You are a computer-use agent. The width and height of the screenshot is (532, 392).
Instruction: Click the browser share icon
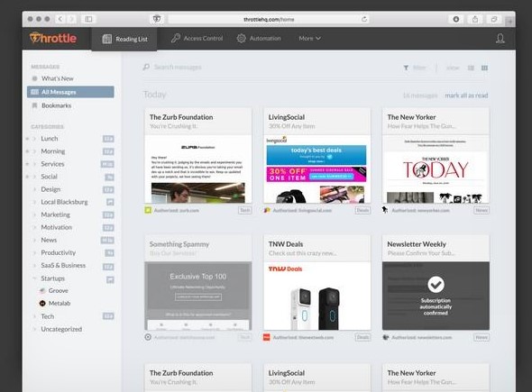pos(475,19)
